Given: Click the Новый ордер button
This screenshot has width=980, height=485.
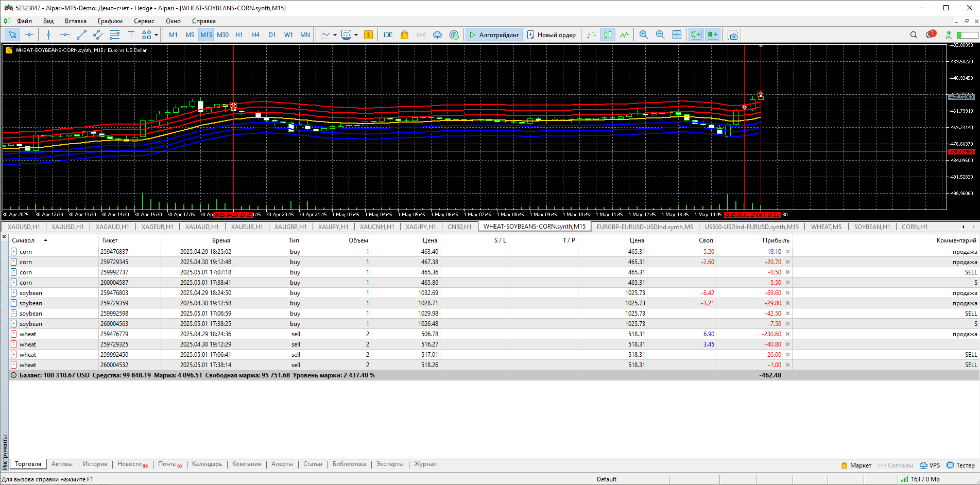Looking at the screenshot, I should coord(552,35).
